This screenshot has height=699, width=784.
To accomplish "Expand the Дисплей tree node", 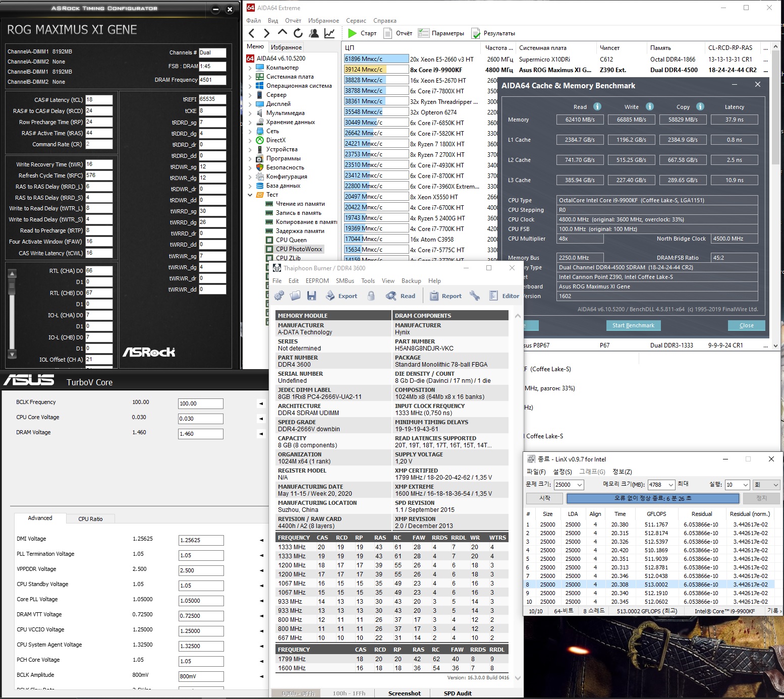I will coord(250,104).
